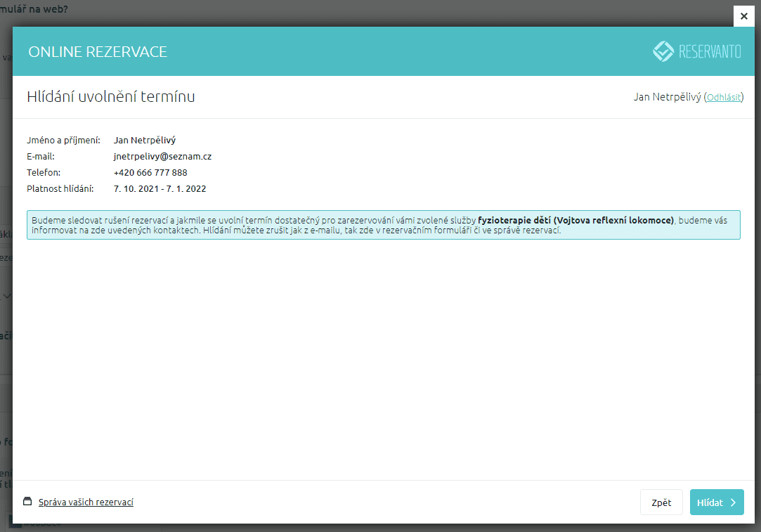This screenshot has width=761, height=532.
Task: Click the Reservanto logo icon
Action: [663, 51]
